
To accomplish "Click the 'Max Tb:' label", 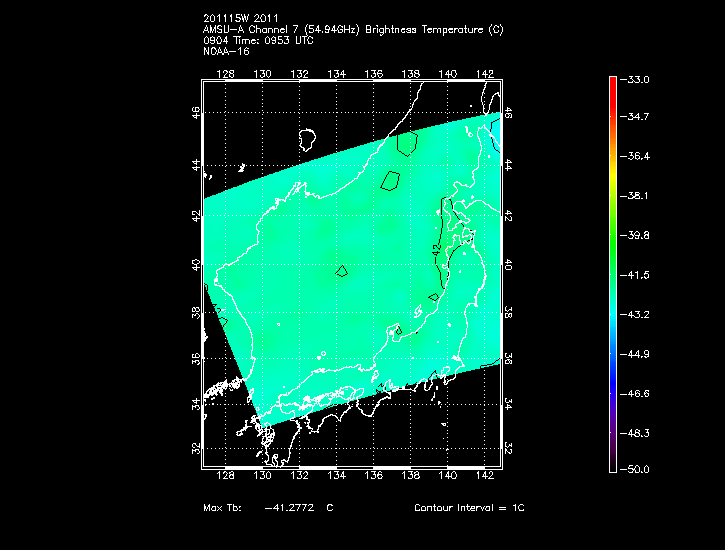I will 222,508.
